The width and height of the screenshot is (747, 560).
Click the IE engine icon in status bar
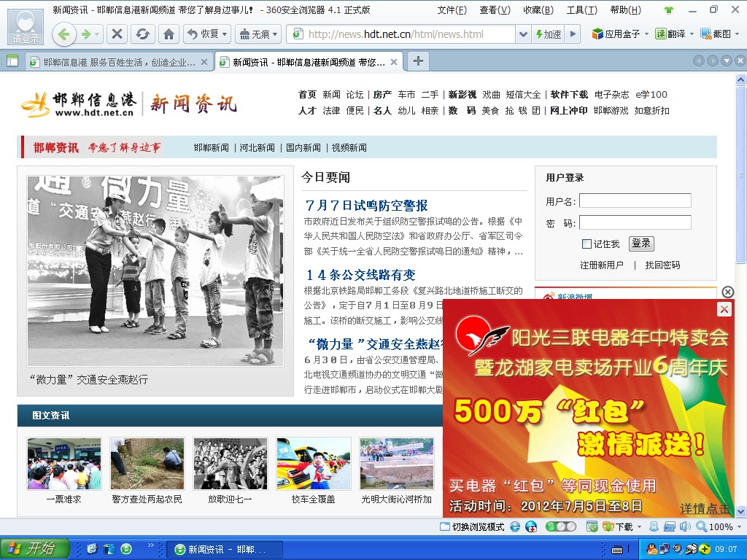coord(515,526)
